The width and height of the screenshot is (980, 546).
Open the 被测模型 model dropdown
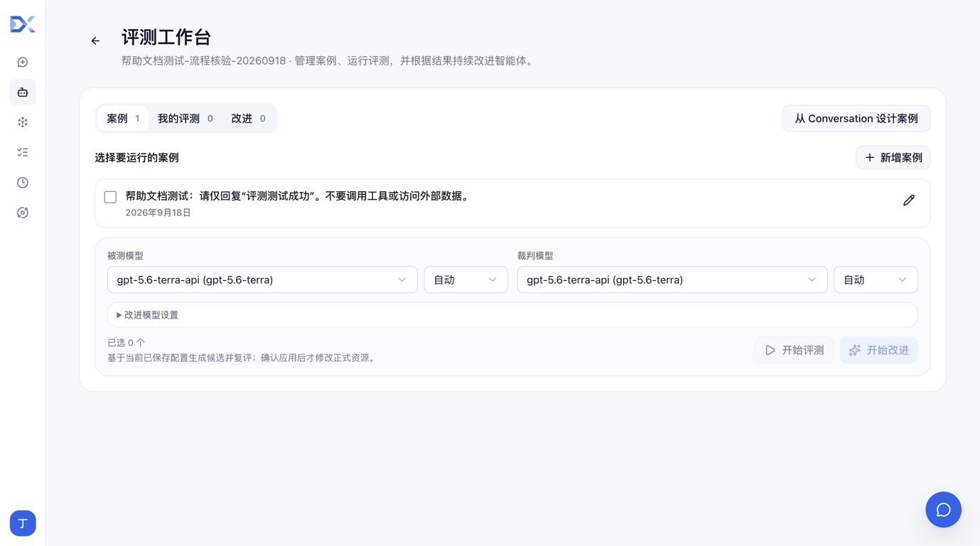click(262, 280)
